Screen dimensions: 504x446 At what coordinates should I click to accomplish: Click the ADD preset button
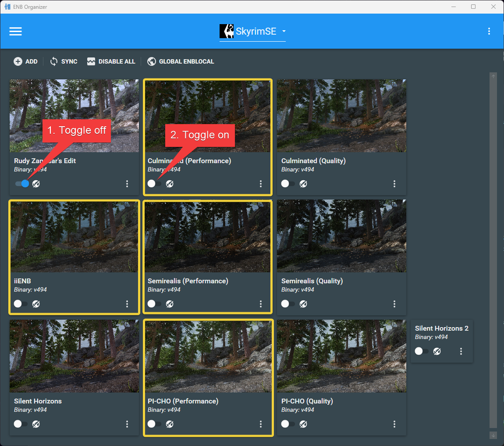click(x=26, y=61)
